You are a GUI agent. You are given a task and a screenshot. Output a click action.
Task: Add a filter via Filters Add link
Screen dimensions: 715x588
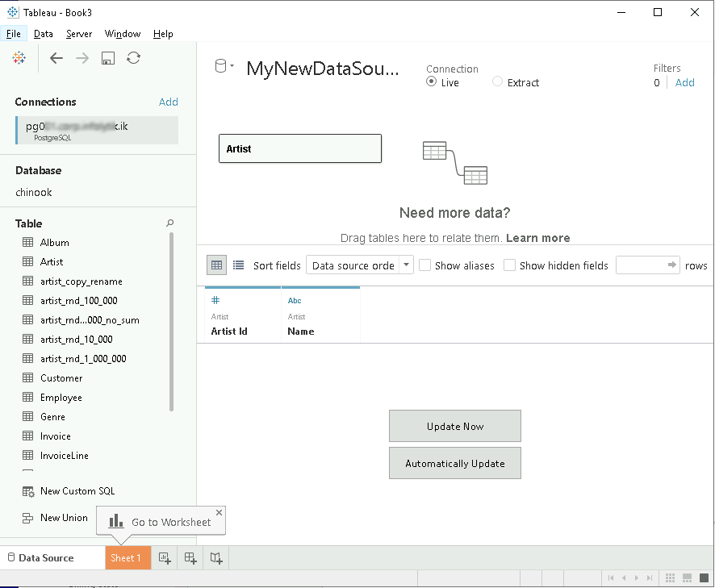tap(684, 82)
